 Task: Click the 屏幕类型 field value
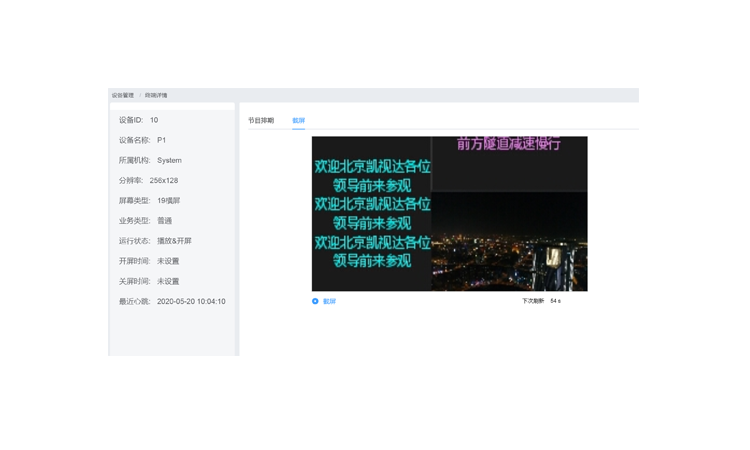pyautogui.click(x=168, y=201)
